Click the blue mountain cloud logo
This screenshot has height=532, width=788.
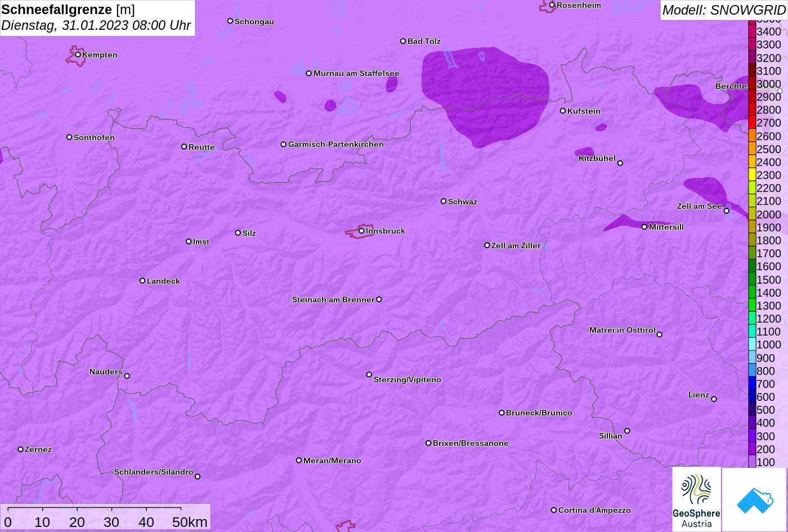[x=754, y=499]
